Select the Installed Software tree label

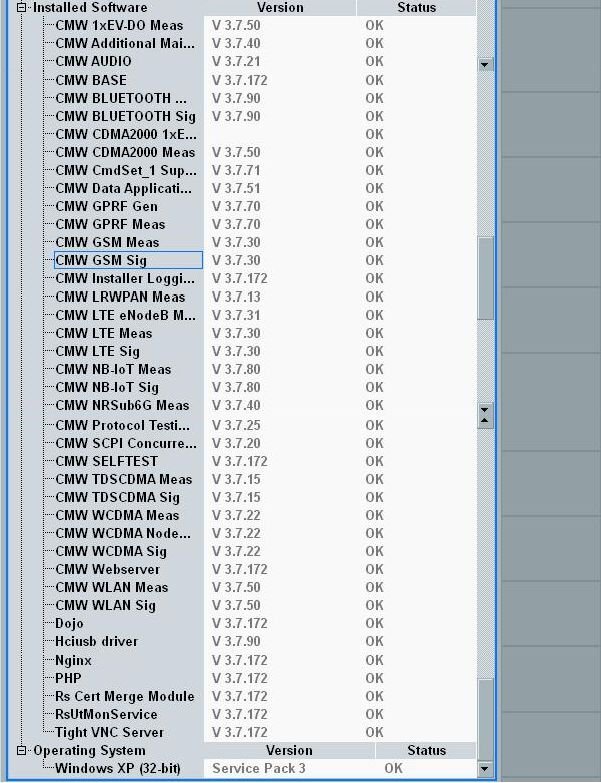point(90,7)
